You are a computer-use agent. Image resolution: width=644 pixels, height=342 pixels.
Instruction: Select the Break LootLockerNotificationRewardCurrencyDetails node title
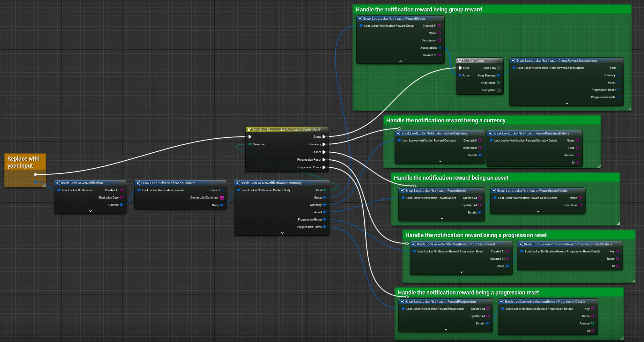(x=531, y=133)
